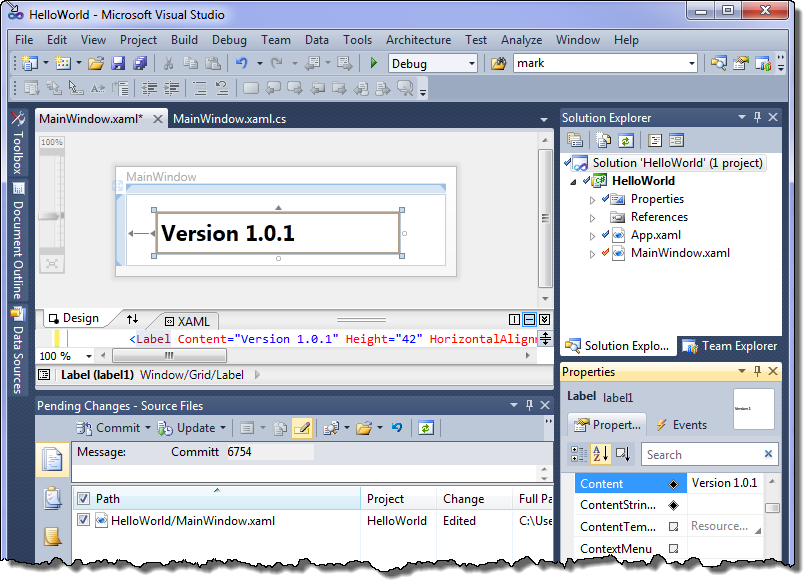The height and width of the screenshot is (587, 811).
Task: Expand the MainWindow.xaml tree node
Action: tap(592, 254)
